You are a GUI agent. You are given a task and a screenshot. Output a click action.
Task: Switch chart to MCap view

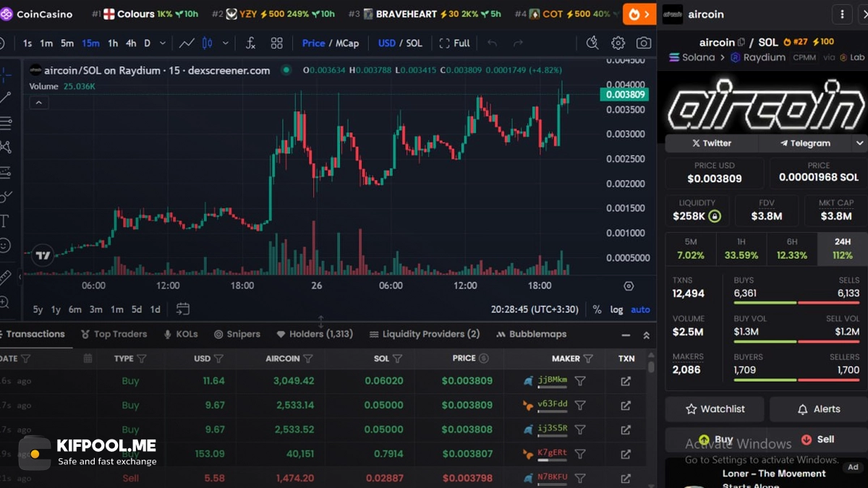pyautogui.click(x=347, y=43)
